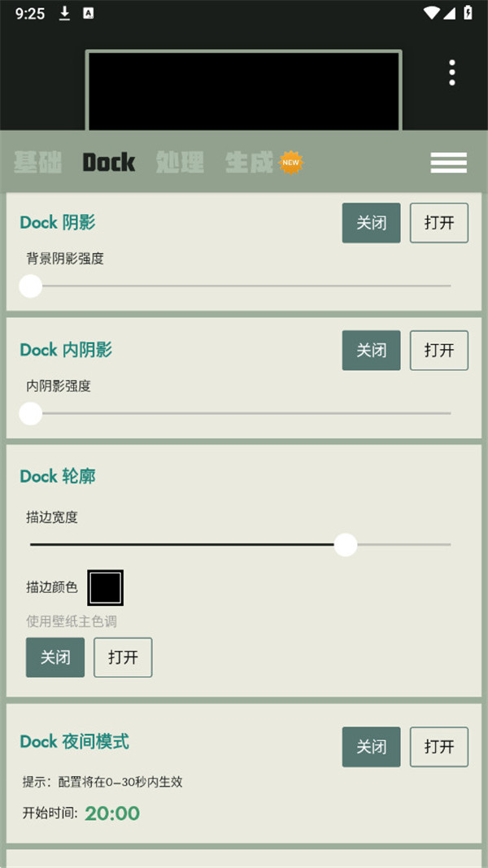Disable Dock 内阴影 with 关闭
This screenshot has height=868, width=488.
click(371, 351)
